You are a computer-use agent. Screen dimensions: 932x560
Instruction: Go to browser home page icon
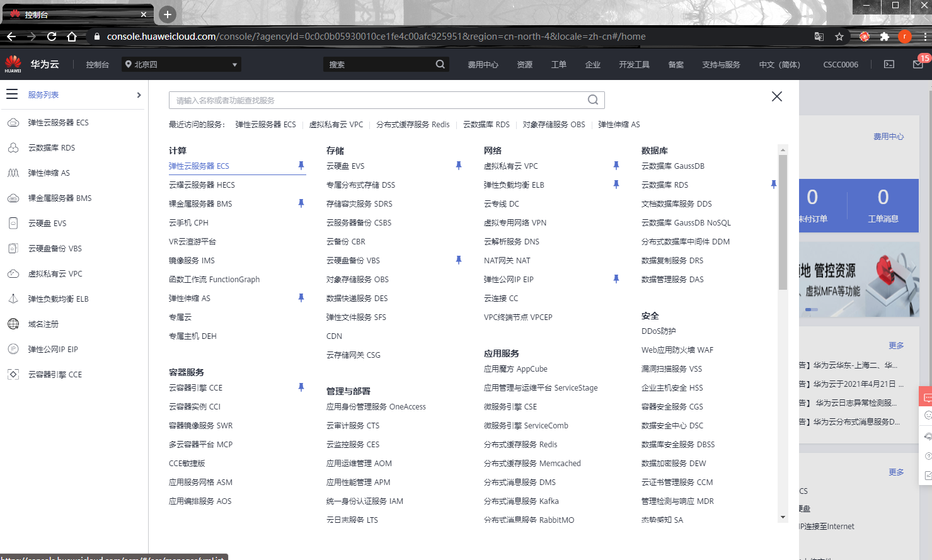click(72, 37)
